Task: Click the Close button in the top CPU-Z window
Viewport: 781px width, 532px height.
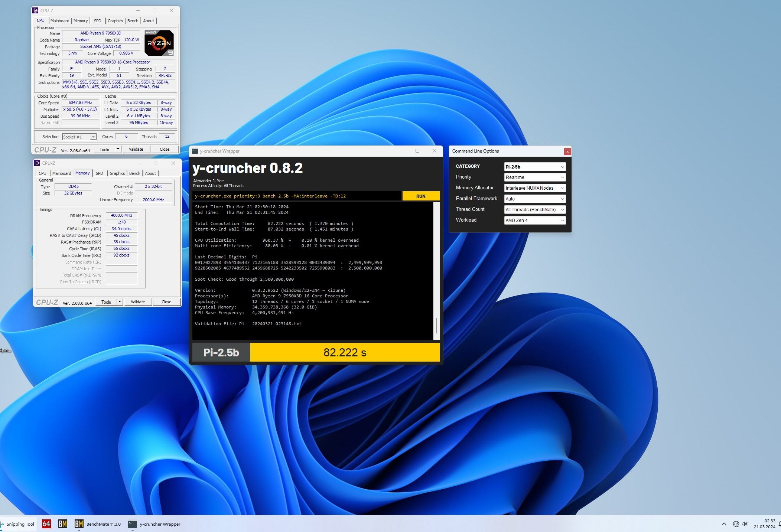Action: (x=165, y=149)
